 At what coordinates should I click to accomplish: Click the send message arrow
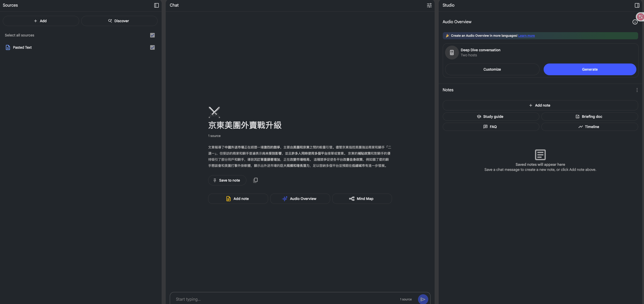click(x=423, y=299)
